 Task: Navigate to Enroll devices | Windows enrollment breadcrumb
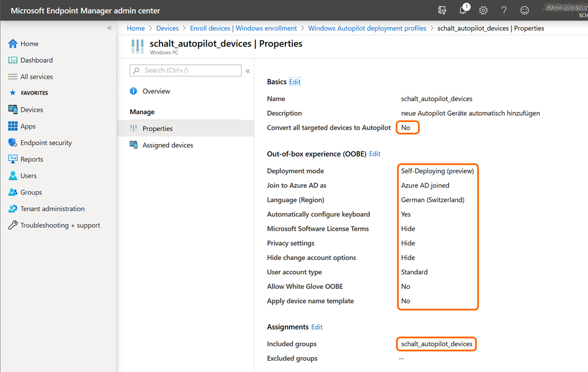pyautogui.click(x=243, y=28)
